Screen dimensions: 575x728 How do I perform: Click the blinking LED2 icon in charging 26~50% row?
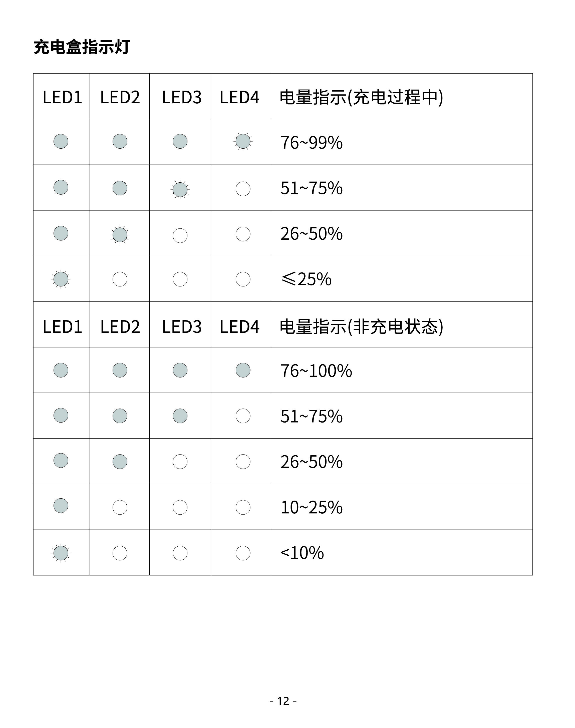click(120, 235)
